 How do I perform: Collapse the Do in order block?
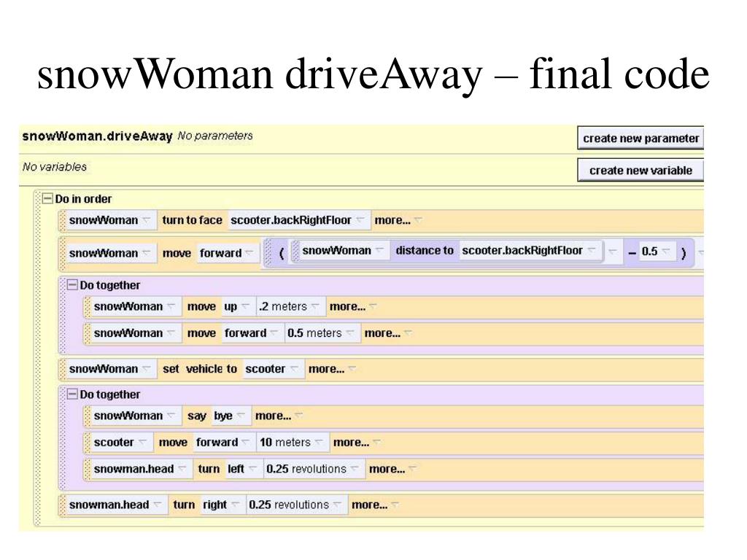click(x=47, y=198)
